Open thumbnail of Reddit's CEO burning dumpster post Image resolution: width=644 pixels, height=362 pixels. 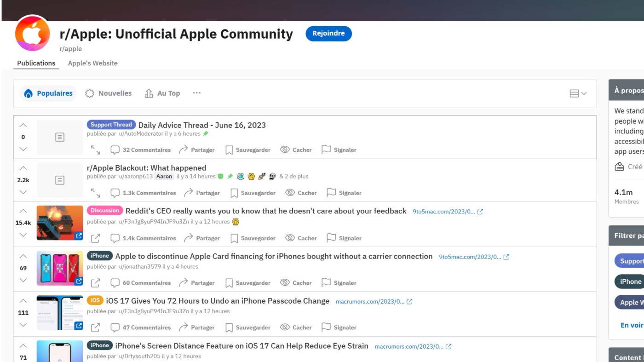click(x=60, y=223)
